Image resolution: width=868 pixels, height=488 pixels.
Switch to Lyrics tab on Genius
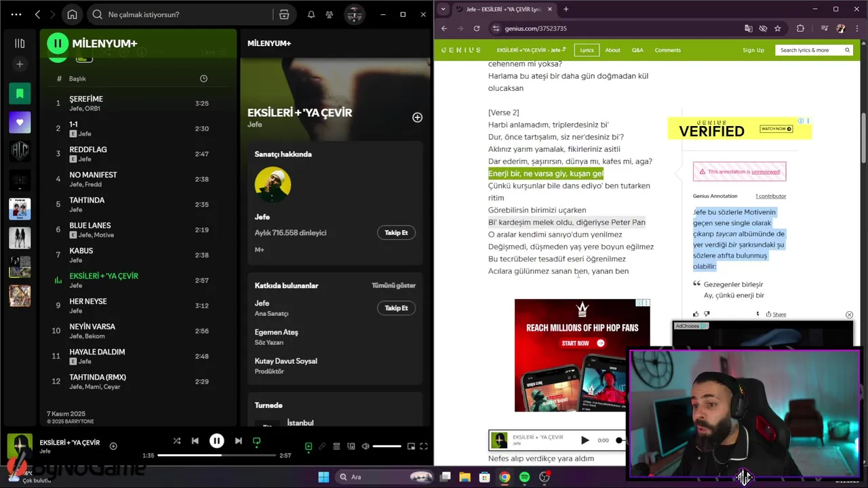coord(587,50)
